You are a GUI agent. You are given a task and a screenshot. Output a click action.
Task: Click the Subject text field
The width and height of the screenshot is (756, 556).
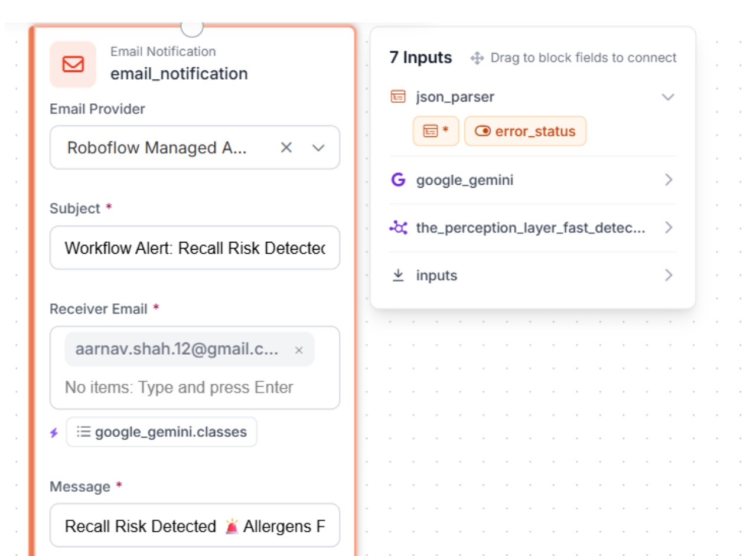(x=194, y=248)
